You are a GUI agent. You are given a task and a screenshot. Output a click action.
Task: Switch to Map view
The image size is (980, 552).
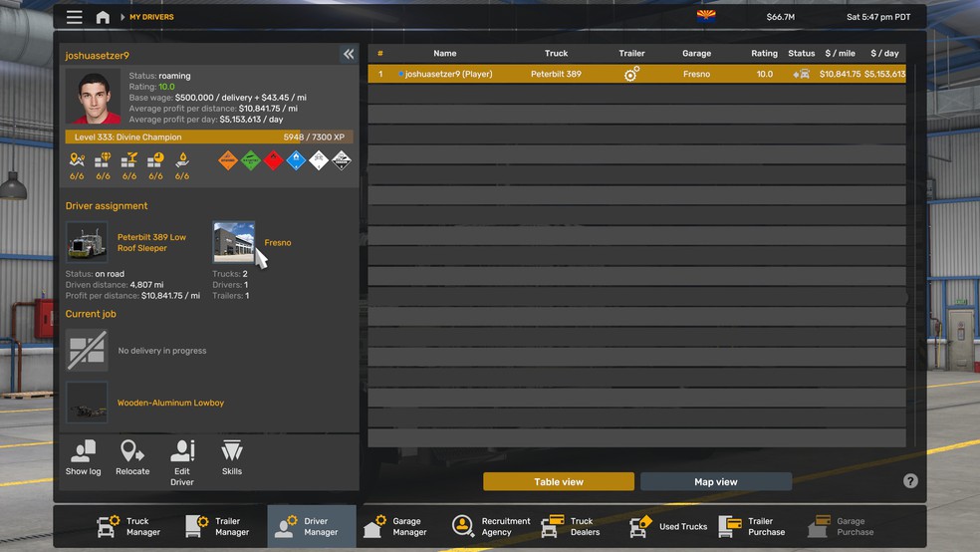coord(716,481)
